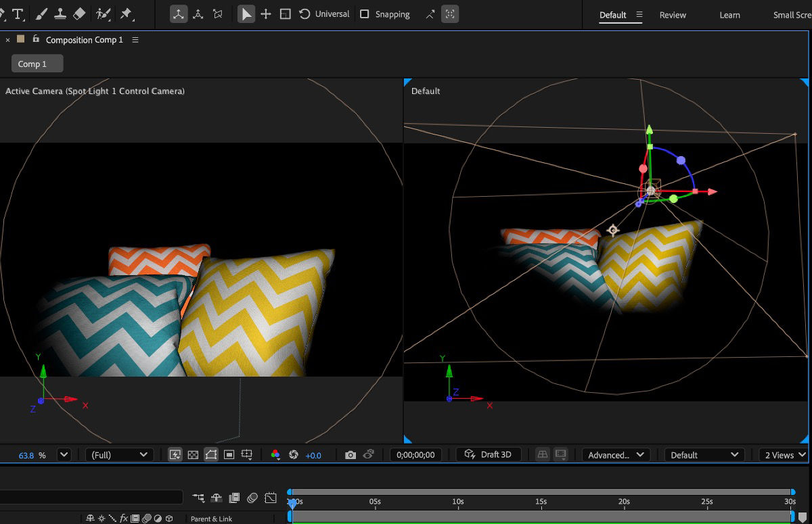Show the RGB channels color swatch
This screenshot has height=524, width=812.
274,454
